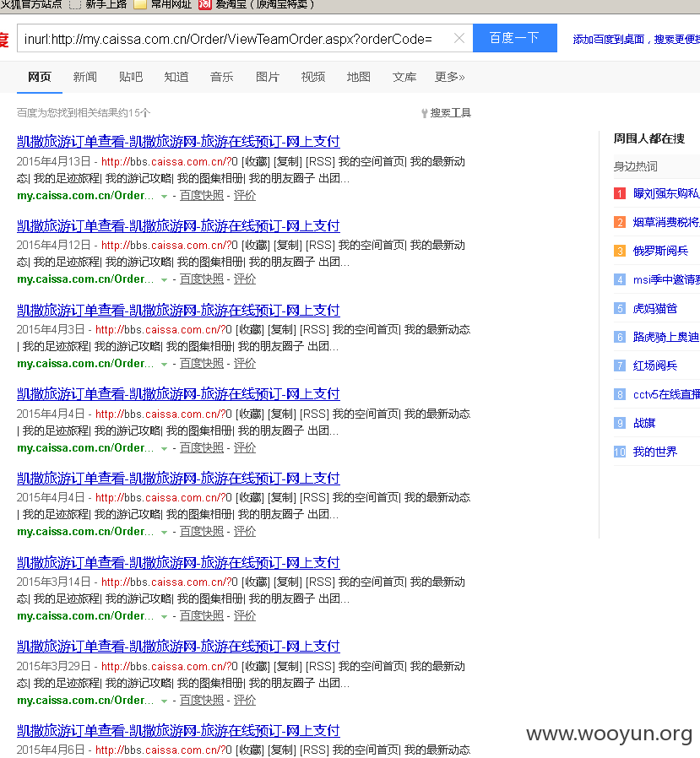This screenshot has width=700, height=758.
Task: Open hot search 俄罗斯阅兵
Action: point(660,251)
